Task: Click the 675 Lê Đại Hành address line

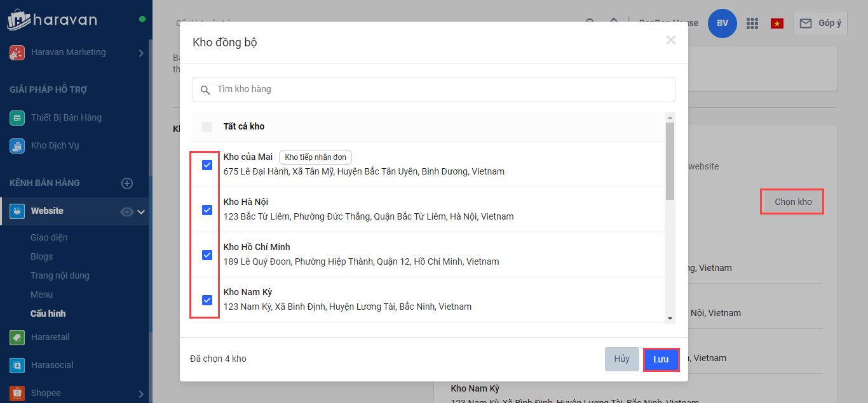Action: click(364, 171)
